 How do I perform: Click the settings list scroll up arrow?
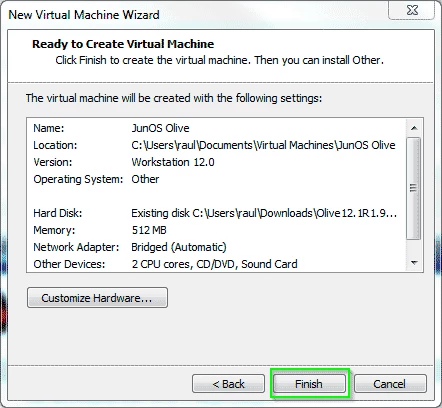pyautogui.click(x=414, y=128)
